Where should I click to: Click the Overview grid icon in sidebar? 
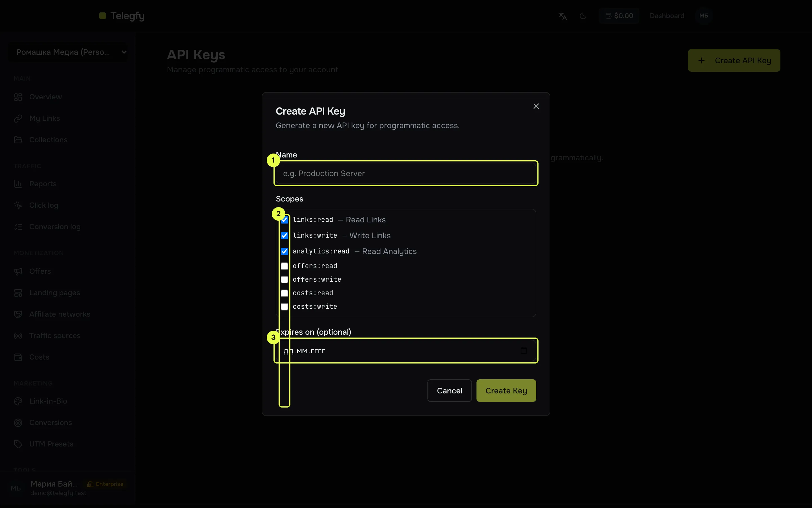(18, 97)
